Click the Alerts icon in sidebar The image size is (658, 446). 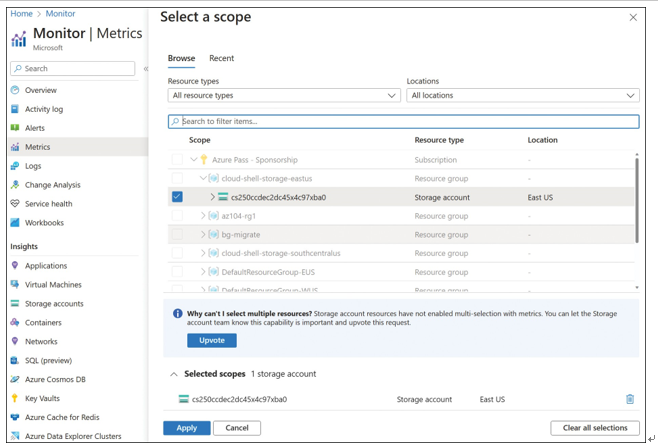click(15, 128)
